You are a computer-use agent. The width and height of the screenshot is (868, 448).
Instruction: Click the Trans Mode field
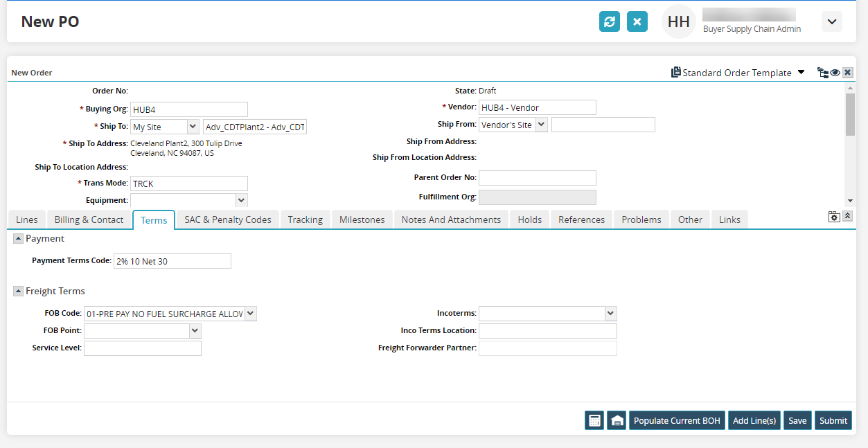(x=189, y=183)
